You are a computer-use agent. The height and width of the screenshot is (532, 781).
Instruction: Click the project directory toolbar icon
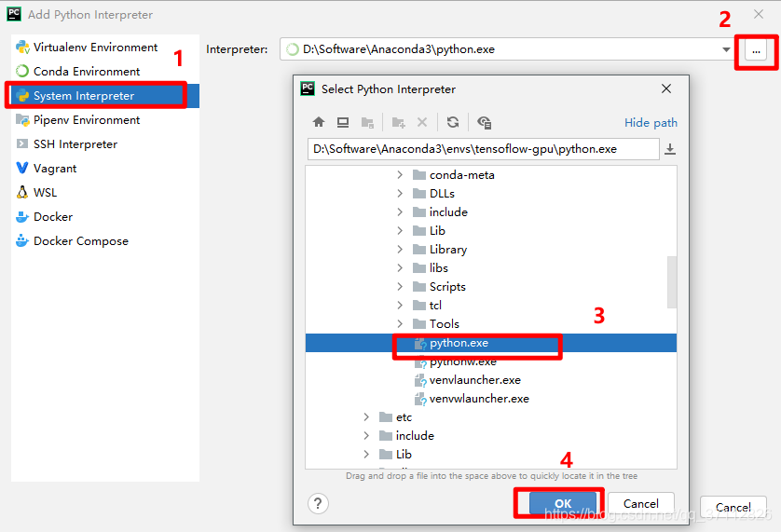(x=367, y=123)
